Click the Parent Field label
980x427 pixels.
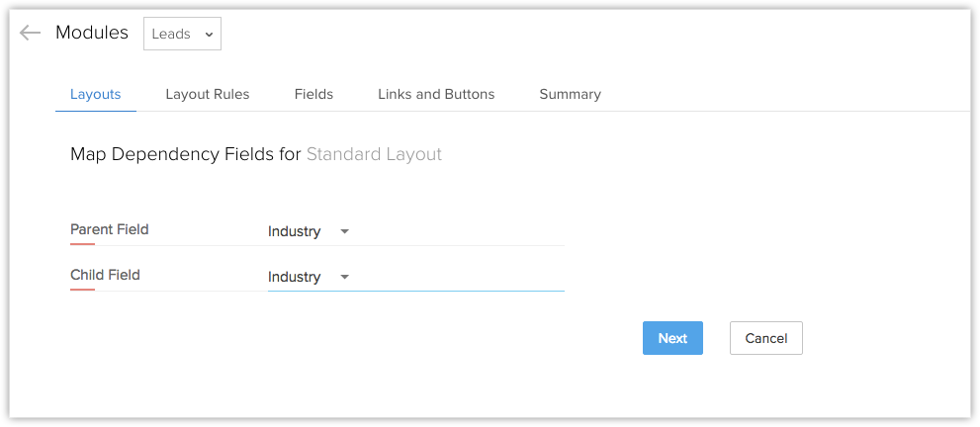pyautogui.click(x=109, y=229)
